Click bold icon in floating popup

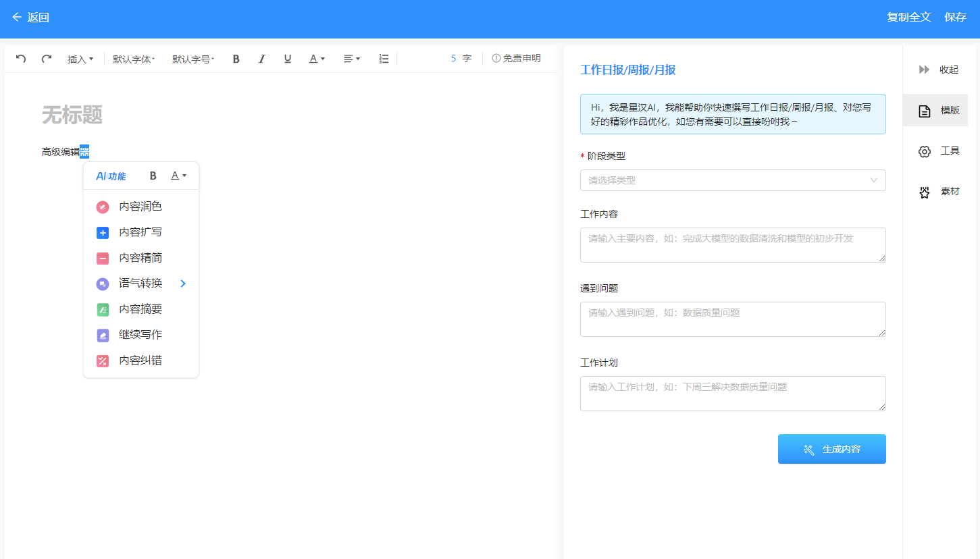click(x=153, y=176)
